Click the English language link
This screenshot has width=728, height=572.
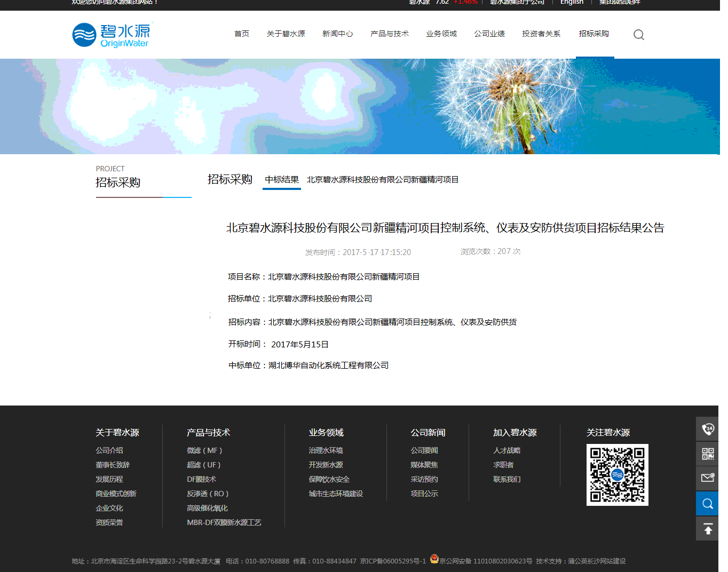(572, 2)
